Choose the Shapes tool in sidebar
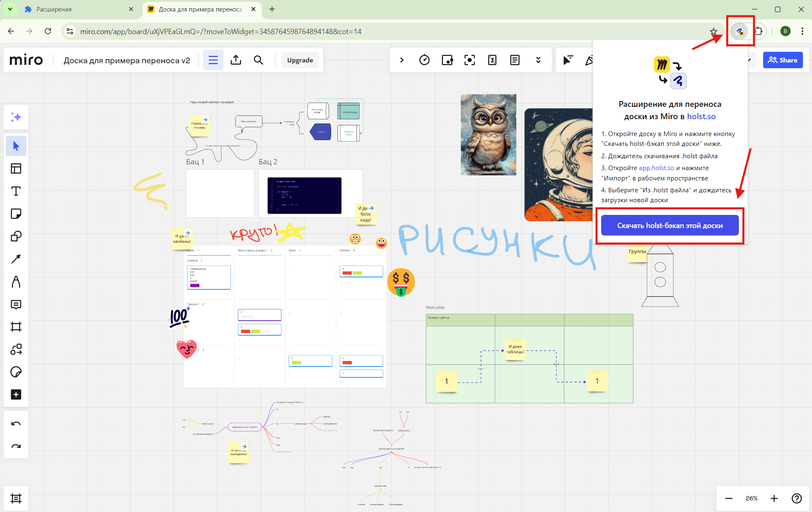Screen dimensions: 812x512 16,236
